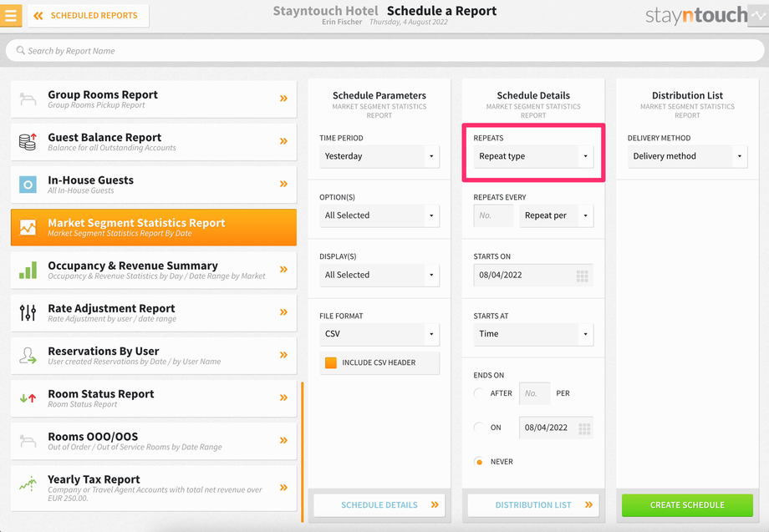Click the Reservations By User title
The width and height of the screenshot is (769, 532).
(x=104, y=352)
